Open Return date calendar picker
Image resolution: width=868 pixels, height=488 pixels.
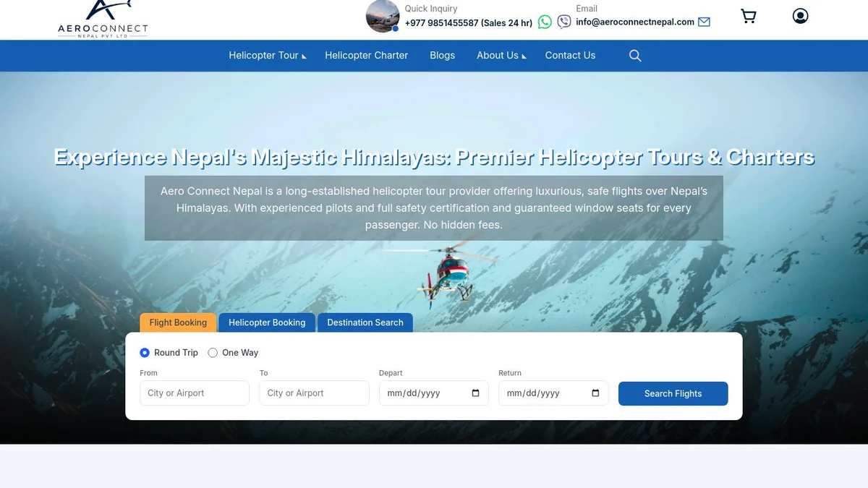point(595,393)
